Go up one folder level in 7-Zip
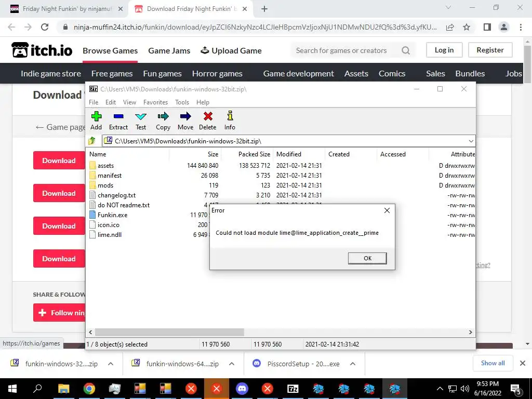Viewport: 532px width, 399px height. point(92,141)
